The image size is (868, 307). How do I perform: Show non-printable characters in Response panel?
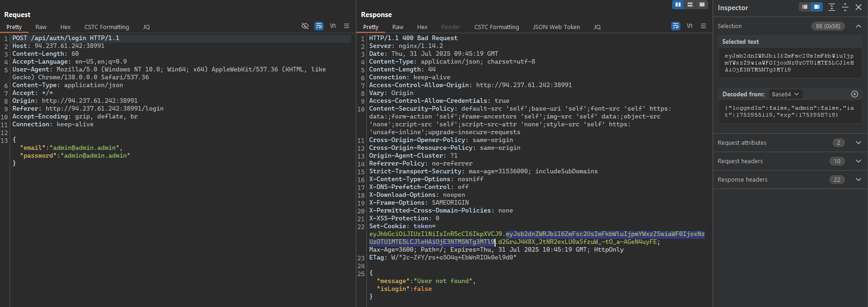pyautogui.click(x=690, y=26)
